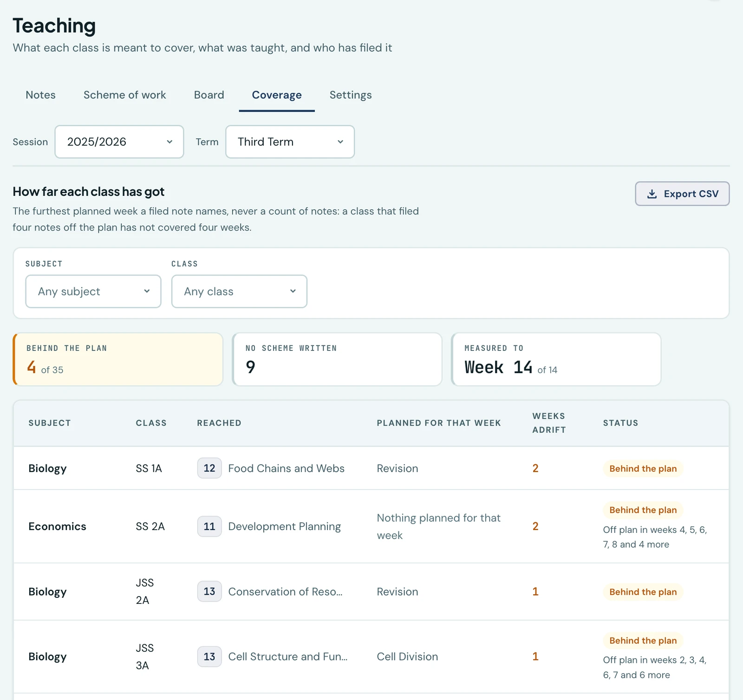743x700 pixels.
Task: Switch to Scheme of work tab
Action: click(124, 95)
